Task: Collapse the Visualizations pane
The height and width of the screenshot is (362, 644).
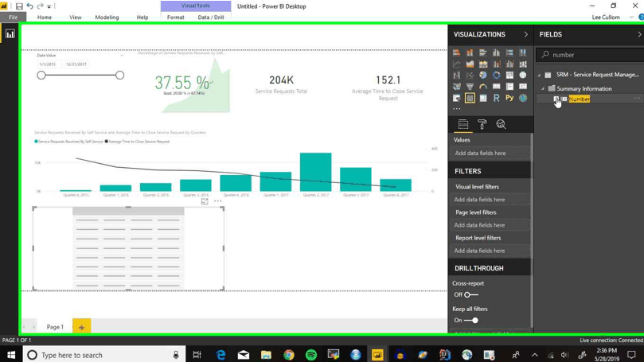Action: [525, 34]
